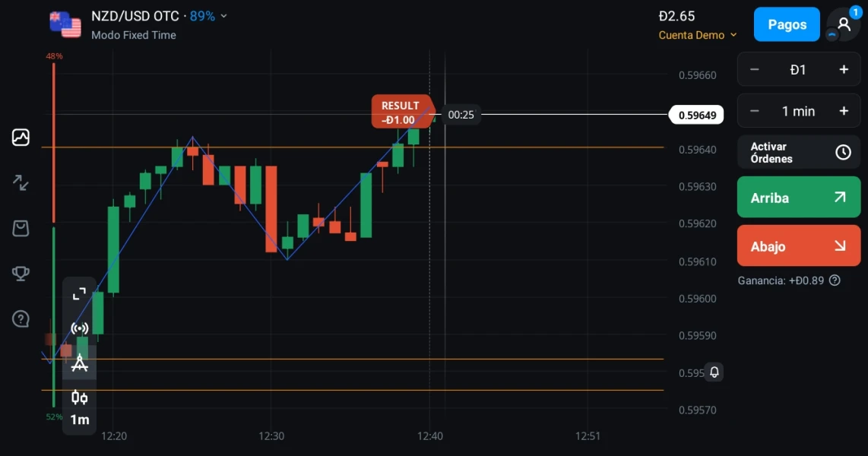Click the Pagos button
Image resolution: width=868 pixels, height=456 pixels.
787,24
